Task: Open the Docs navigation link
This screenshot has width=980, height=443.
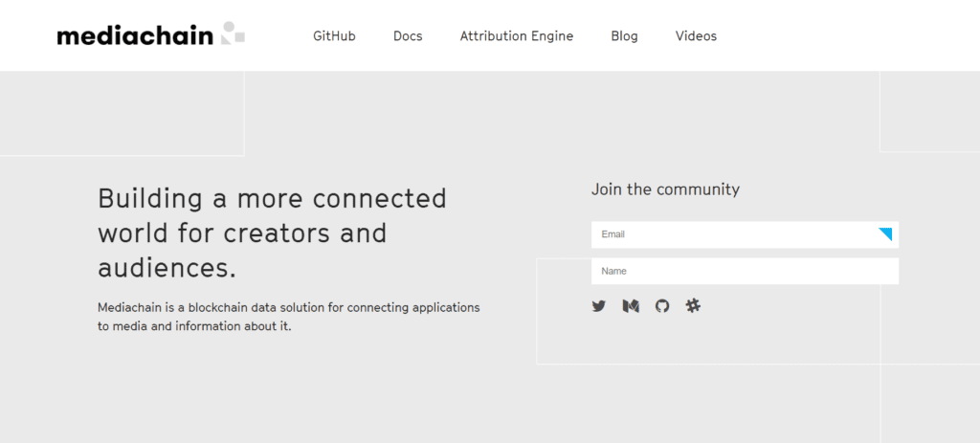Action: click(408, 36)
